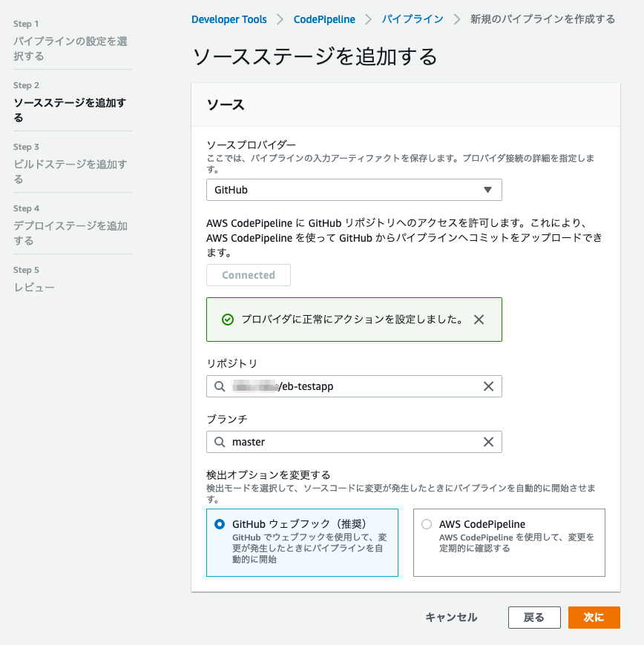Click the 次に button
This screenshot has height=645, width=644.
[594, 618]
